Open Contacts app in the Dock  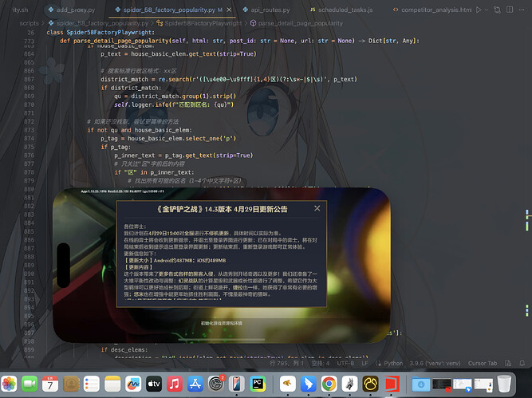(71, 384)
